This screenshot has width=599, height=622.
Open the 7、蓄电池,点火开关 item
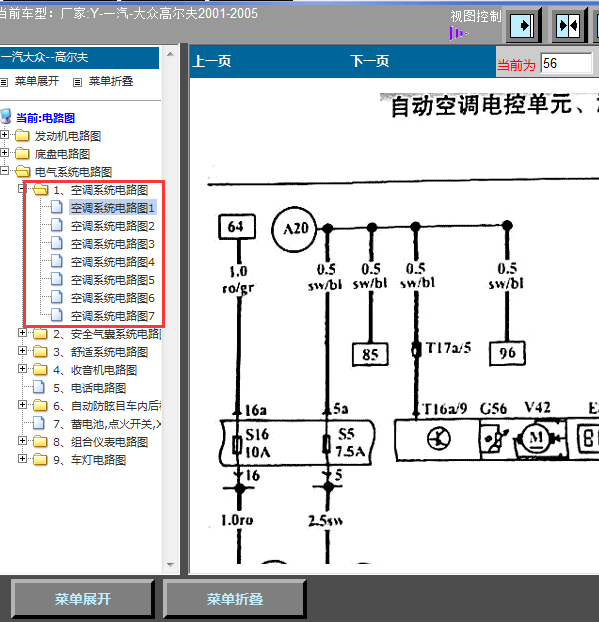tap(107, 424)
